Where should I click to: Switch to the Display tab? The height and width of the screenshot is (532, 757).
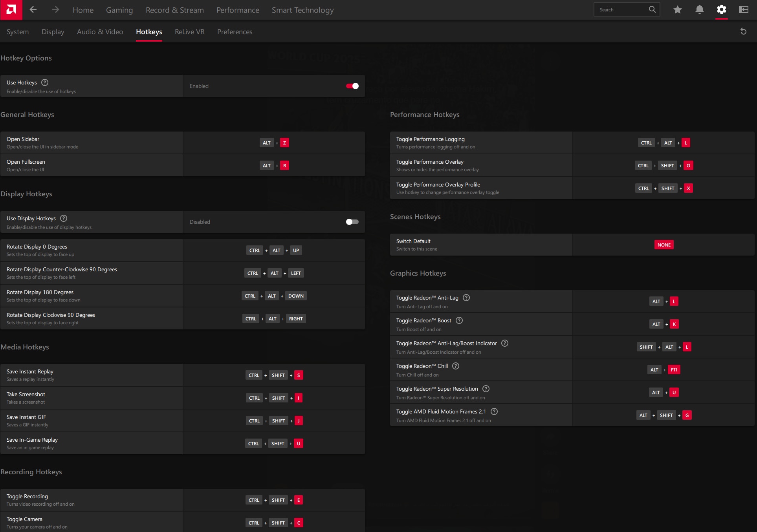[53, 32]
